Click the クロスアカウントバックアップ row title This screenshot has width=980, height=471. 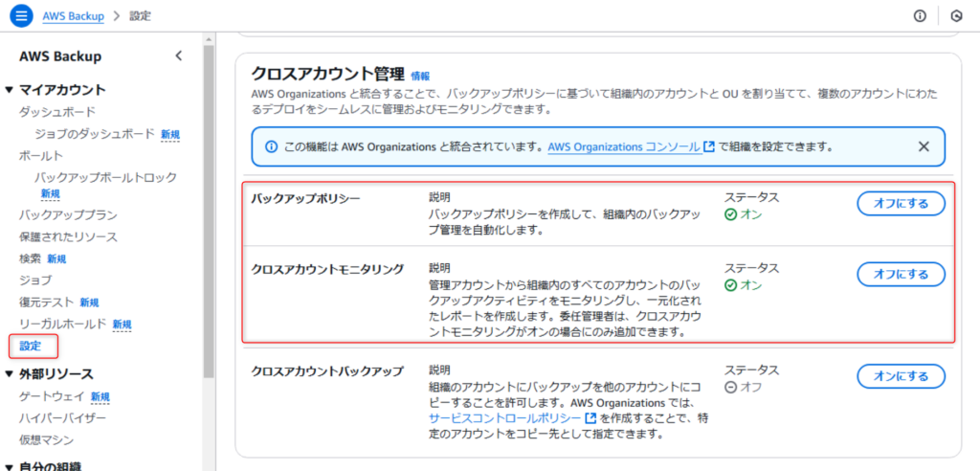(x=327, y=371)
